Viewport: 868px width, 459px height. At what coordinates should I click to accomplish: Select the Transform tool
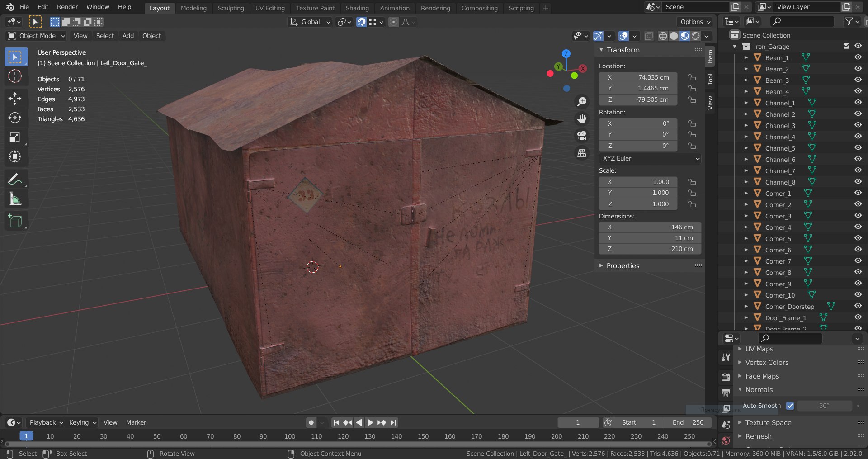pos(15,157)
